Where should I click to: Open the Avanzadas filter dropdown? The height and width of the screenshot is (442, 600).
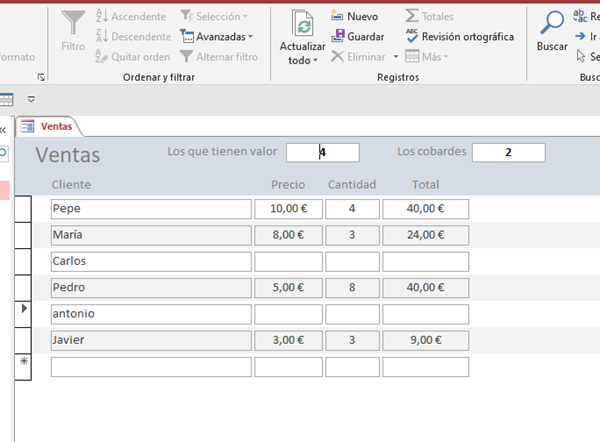click(x=216, y=37)
